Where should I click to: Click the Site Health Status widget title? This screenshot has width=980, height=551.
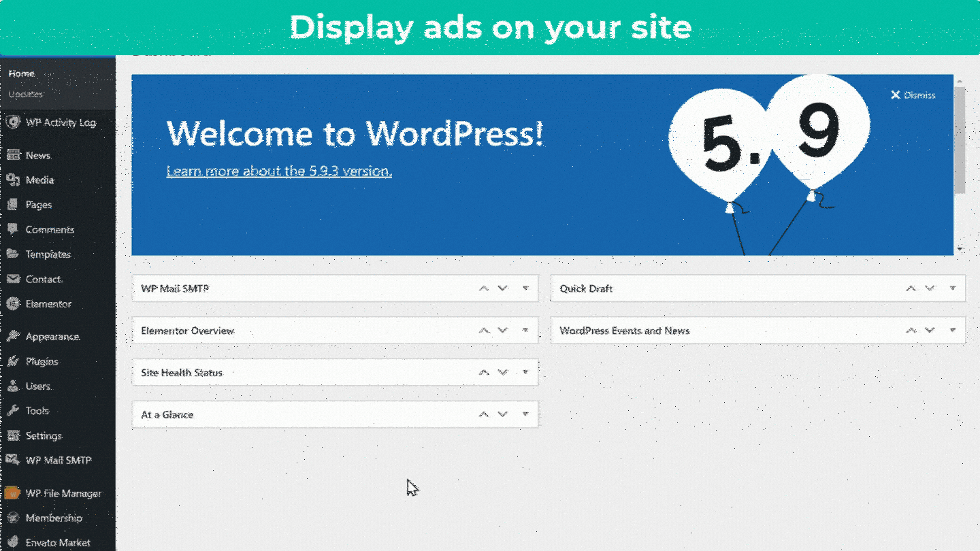point(182,372)
